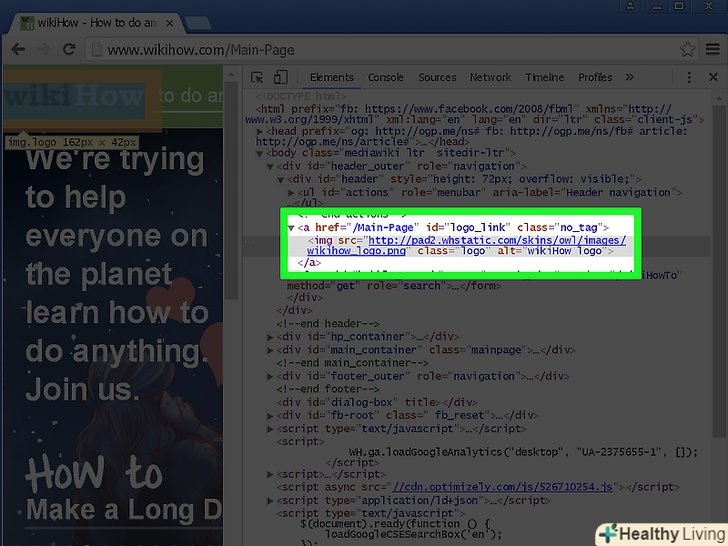Viewport: 728px width, 546px height.
Task: Open the Network tab
Action: click(x=490, y=78)
